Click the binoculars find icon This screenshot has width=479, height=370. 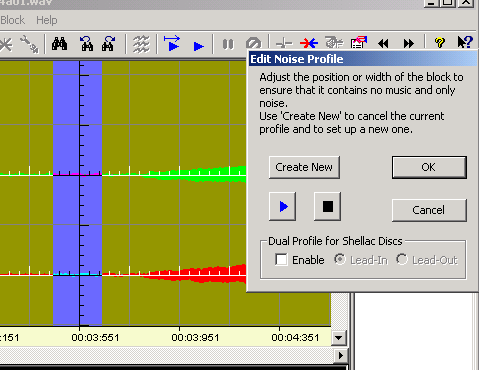(59, 44)
